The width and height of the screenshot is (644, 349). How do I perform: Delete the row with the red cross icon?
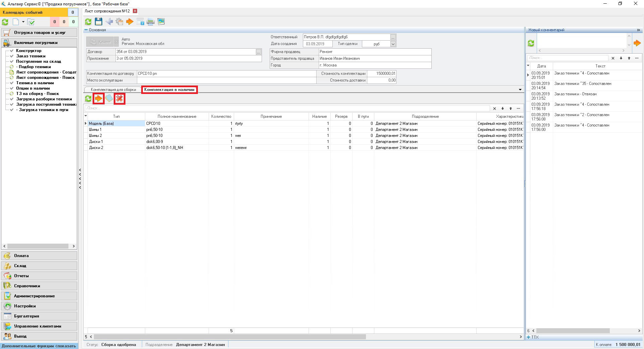119,99
